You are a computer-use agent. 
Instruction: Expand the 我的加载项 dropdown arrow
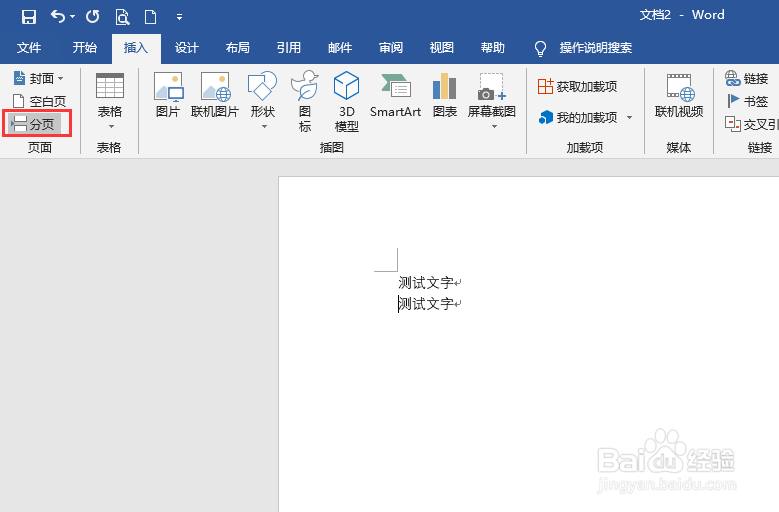click(629, 118)
